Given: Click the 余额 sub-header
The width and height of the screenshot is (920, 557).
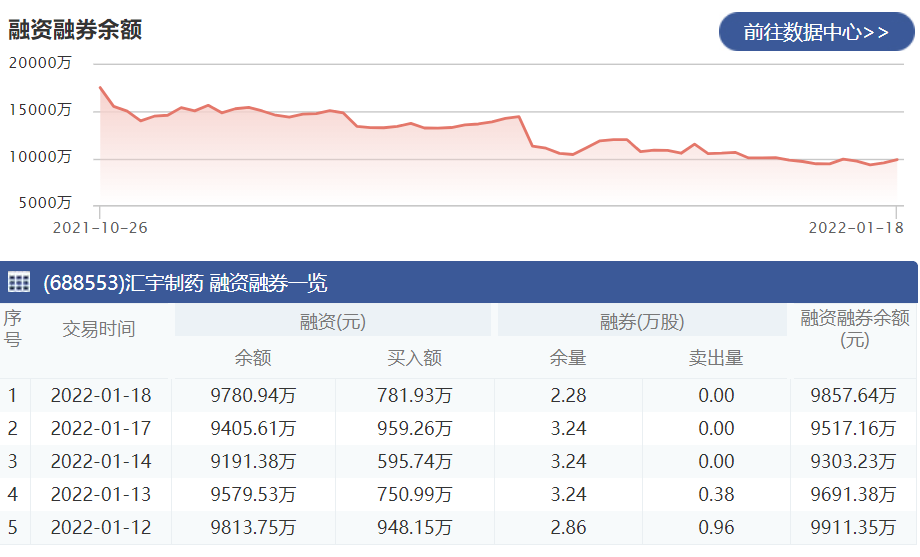Looking at the screenshot, I should [x=253, y=357].
